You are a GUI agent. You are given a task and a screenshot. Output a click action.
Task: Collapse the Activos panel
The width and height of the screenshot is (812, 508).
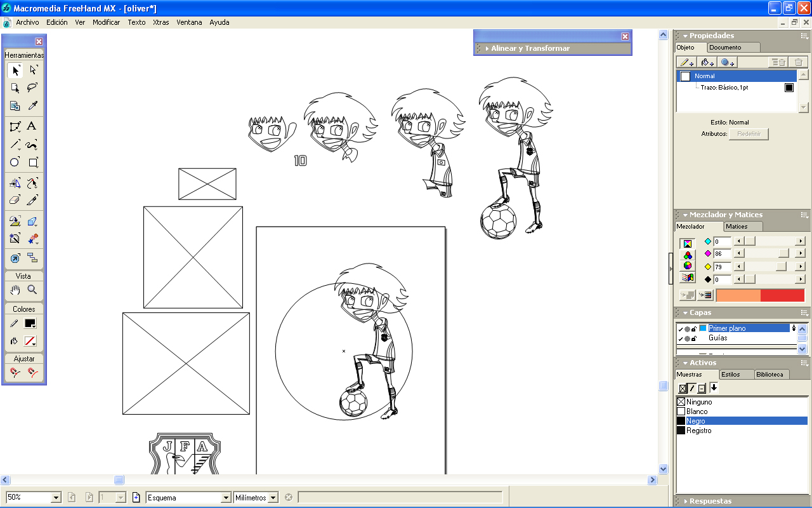(x=685, y=363)
